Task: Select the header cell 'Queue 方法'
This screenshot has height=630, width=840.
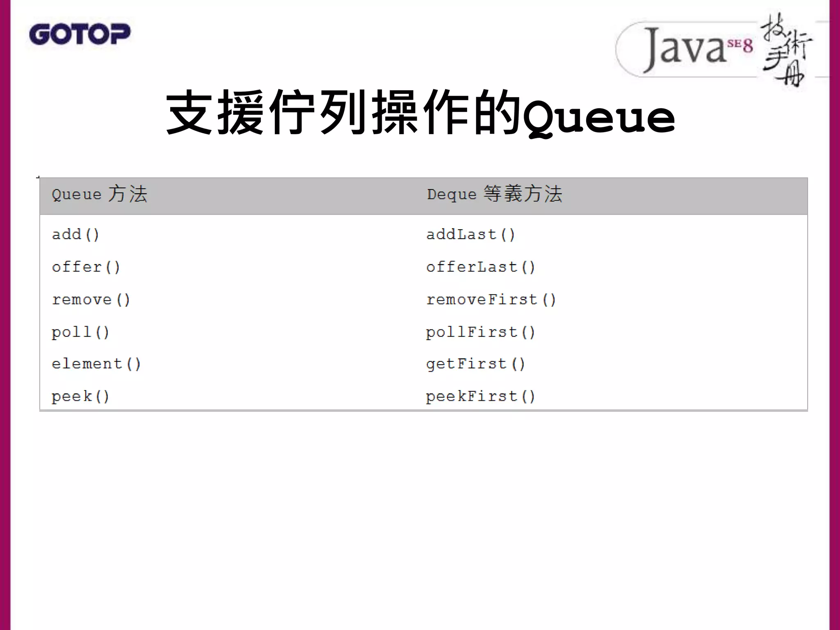Action: pos(99,194)
